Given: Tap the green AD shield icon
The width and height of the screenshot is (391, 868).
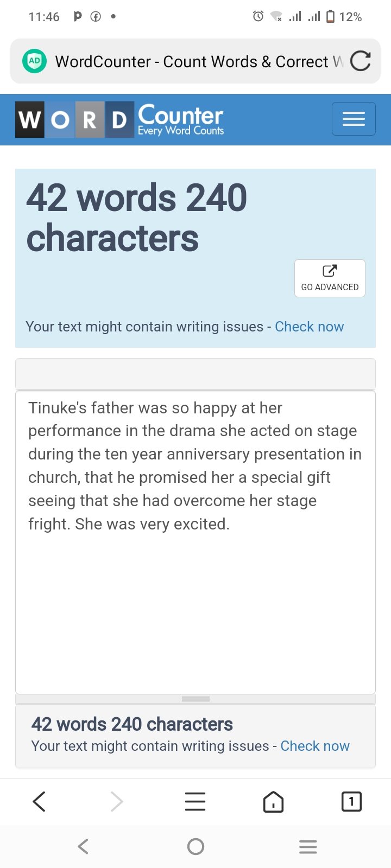Looking at the screenshot, I should click(34, 61).
